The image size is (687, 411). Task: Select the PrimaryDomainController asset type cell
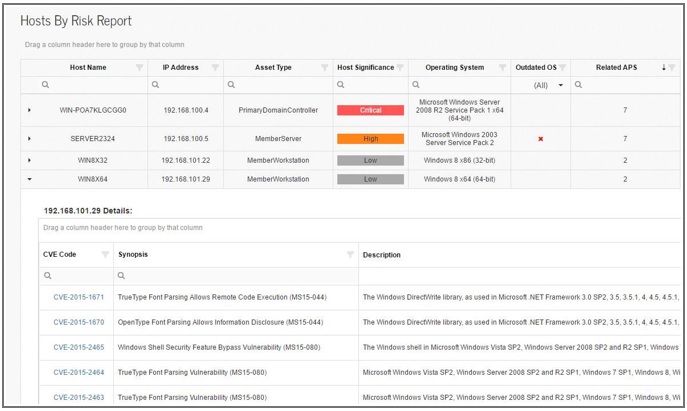pyautogui.click(x=278, y=110)
